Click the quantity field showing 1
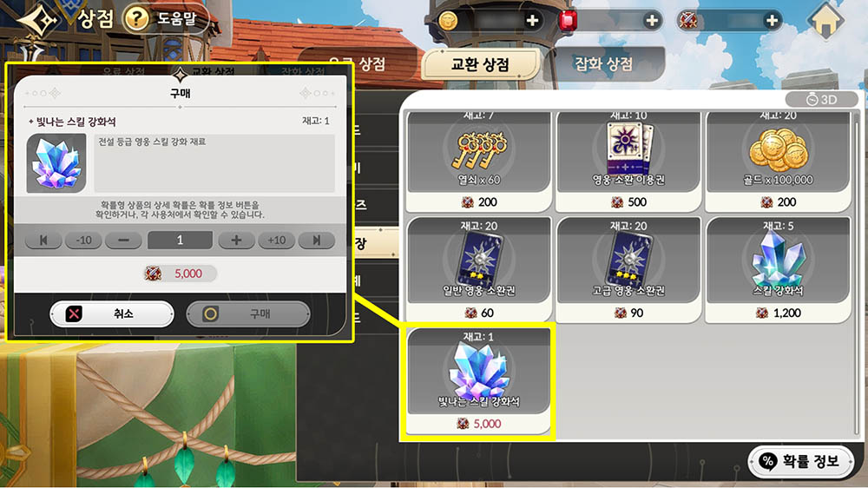Screen dimensions: 868x488 [180, 240]
